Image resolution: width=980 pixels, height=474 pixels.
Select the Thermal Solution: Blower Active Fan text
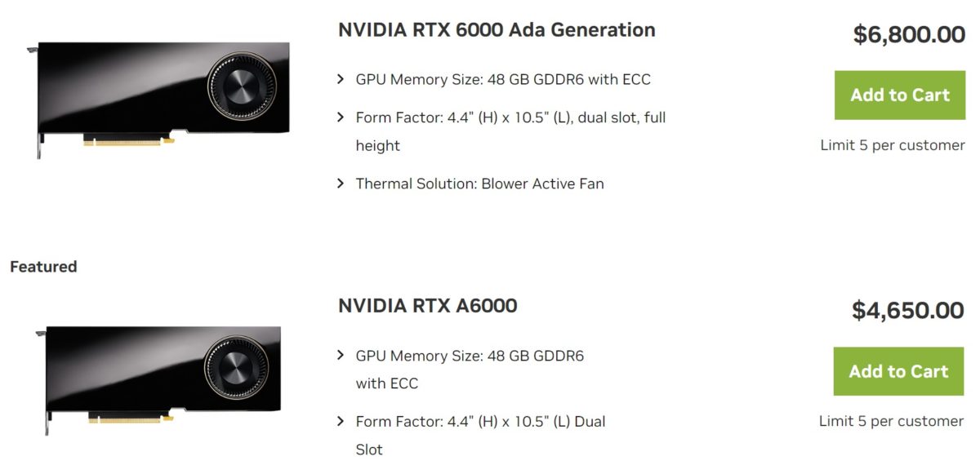coord(479,184)
